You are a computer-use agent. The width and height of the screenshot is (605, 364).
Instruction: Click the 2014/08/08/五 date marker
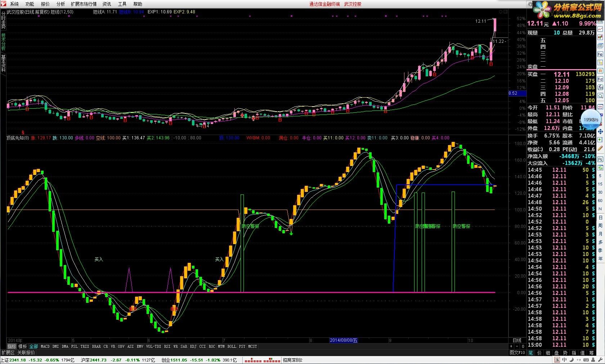coord(344,340)
